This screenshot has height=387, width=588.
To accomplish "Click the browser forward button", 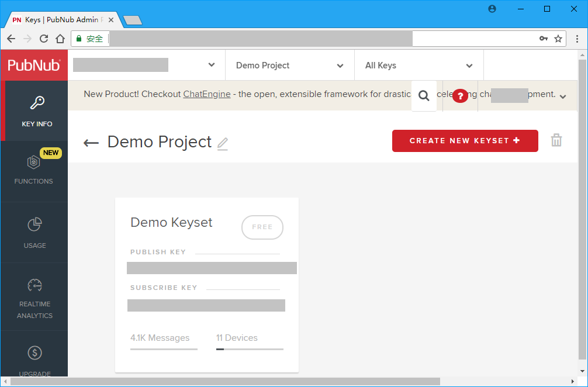I will tap(27, 39).
